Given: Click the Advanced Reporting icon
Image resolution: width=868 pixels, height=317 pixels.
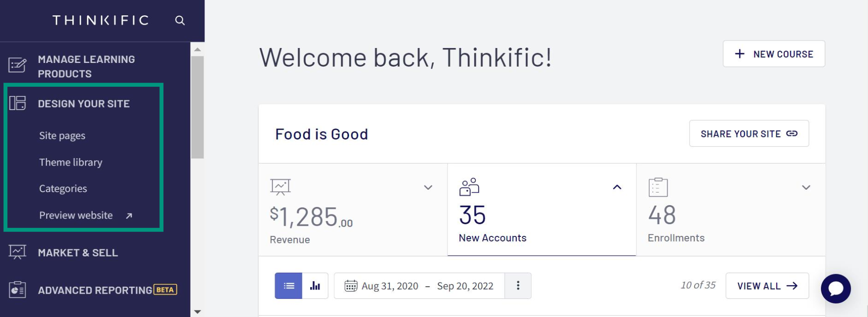Looking at the screenshot, I should [x=17, y=289].
